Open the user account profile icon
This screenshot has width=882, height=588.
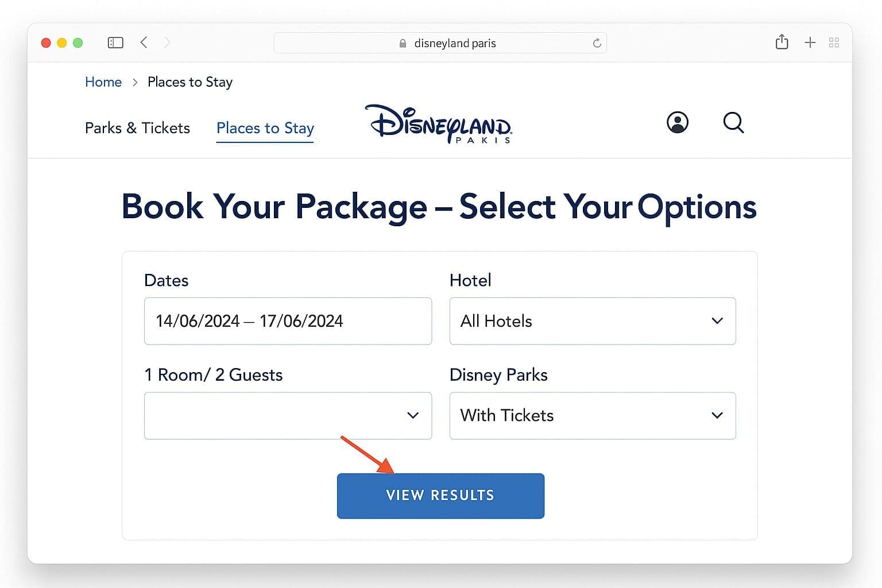point(678,122)
